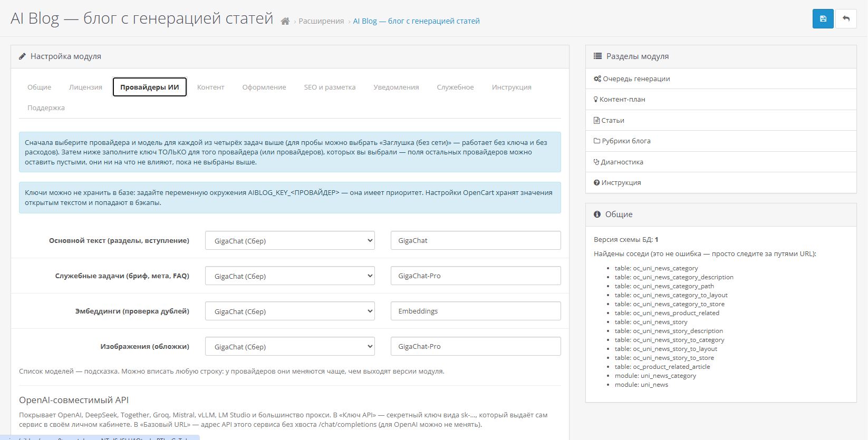Click the lightbulb icon beside Контент-план
The height and width of the screenshot is (440, 868).
pyautogui.click(x=596, y=99)
